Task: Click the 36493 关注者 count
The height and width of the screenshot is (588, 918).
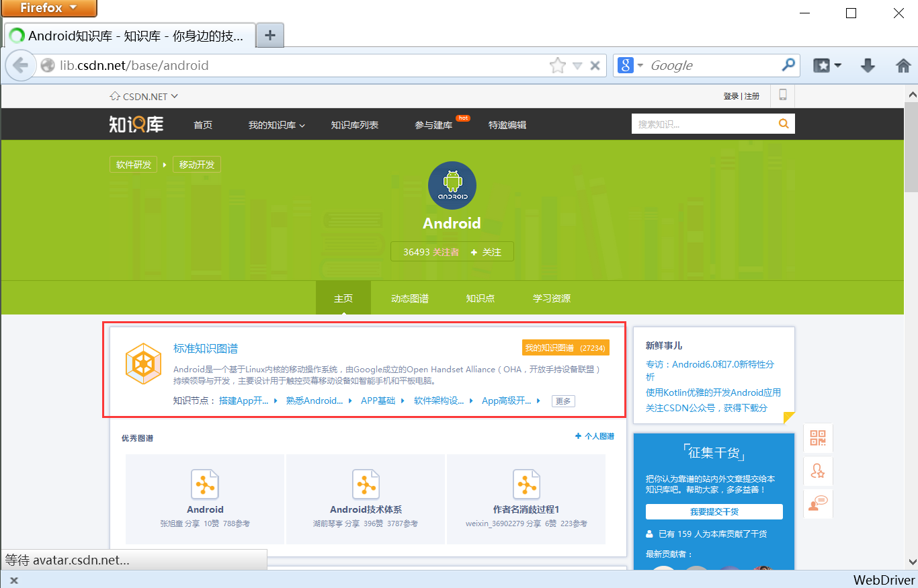Action: 431,252
